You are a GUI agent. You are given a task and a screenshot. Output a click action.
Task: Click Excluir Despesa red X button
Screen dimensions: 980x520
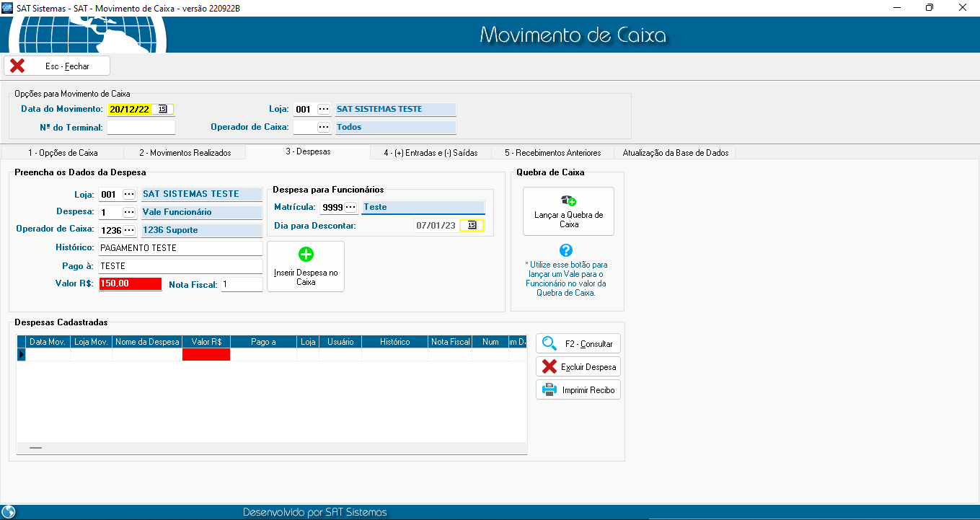coord(578,367)
